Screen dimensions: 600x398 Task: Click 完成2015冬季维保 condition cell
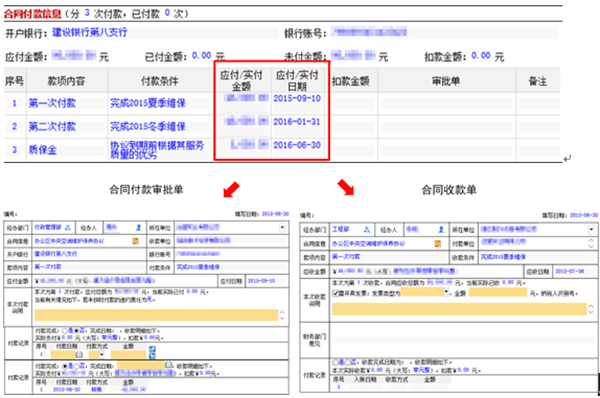(x=148, y=127)
